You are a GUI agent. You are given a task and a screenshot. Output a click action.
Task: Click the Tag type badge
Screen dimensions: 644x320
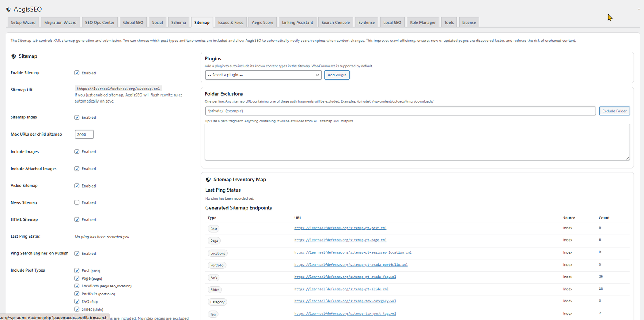213,314
